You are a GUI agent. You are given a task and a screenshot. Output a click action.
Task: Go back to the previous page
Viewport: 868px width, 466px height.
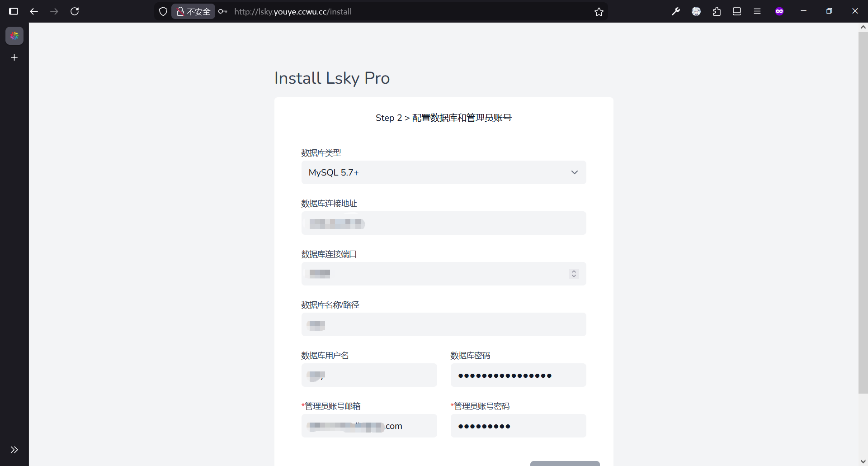34,11
